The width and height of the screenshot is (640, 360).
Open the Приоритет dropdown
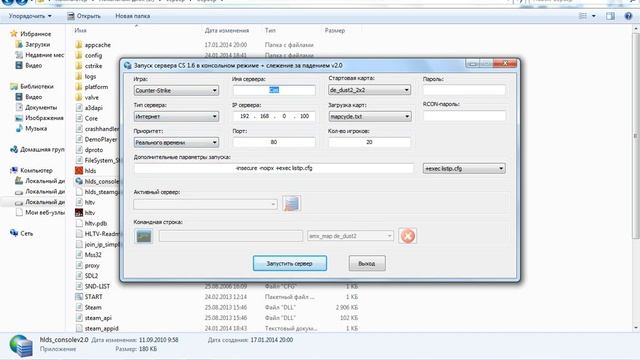tap(176, 142)
